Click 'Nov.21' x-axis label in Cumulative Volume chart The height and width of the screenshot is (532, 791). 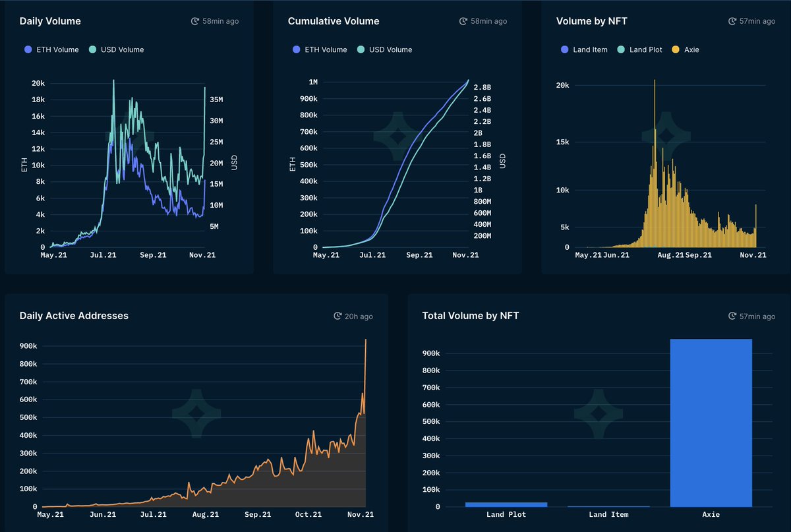click(x=465, y=254)
